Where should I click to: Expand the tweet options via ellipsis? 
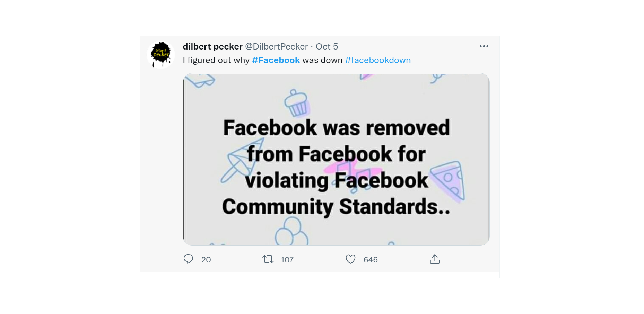tap(484, 46)
